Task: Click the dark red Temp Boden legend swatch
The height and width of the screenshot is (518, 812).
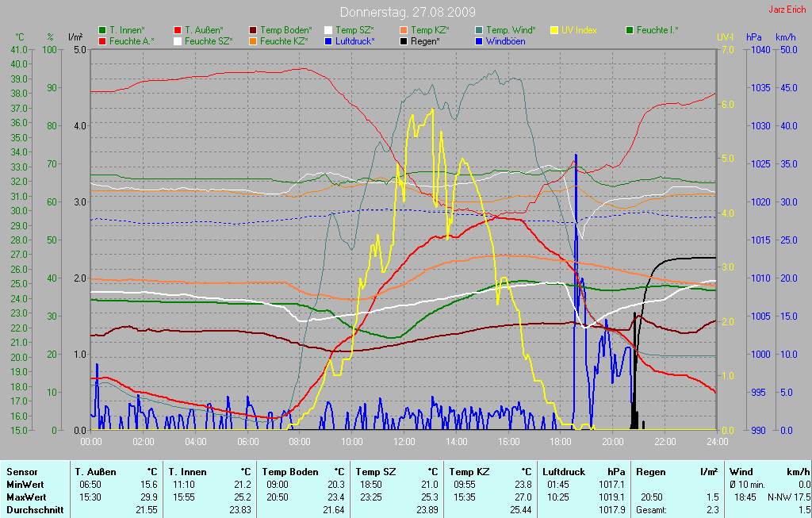Action: (x=253, y=30)
